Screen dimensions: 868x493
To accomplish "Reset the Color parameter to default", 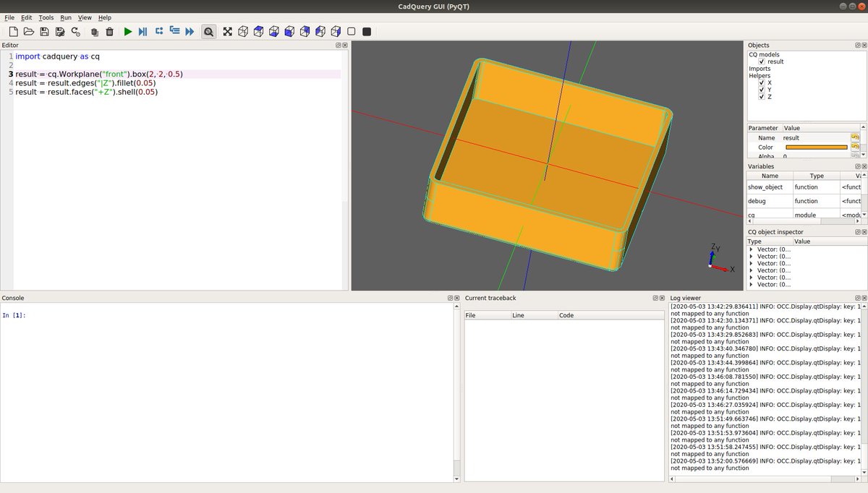I will [x=856, y=147].
